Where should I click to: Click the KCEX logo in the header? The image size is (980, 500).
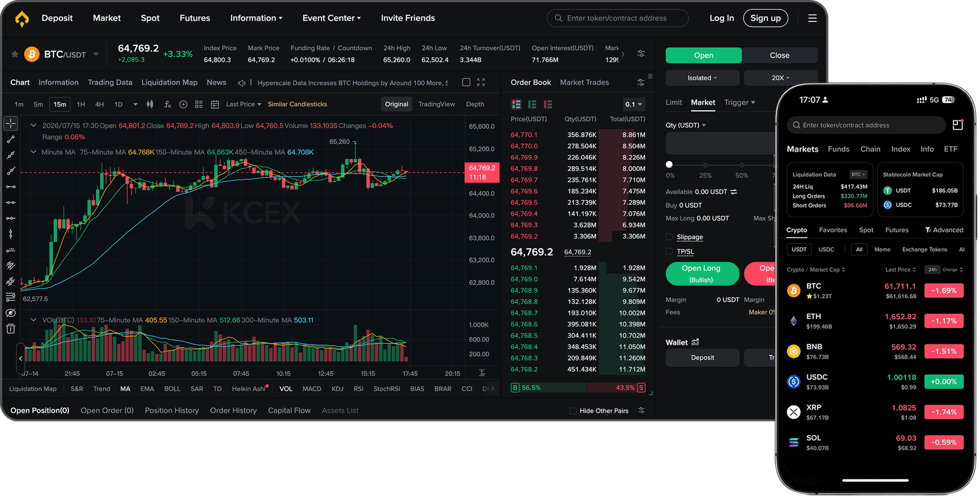(22, 19)
